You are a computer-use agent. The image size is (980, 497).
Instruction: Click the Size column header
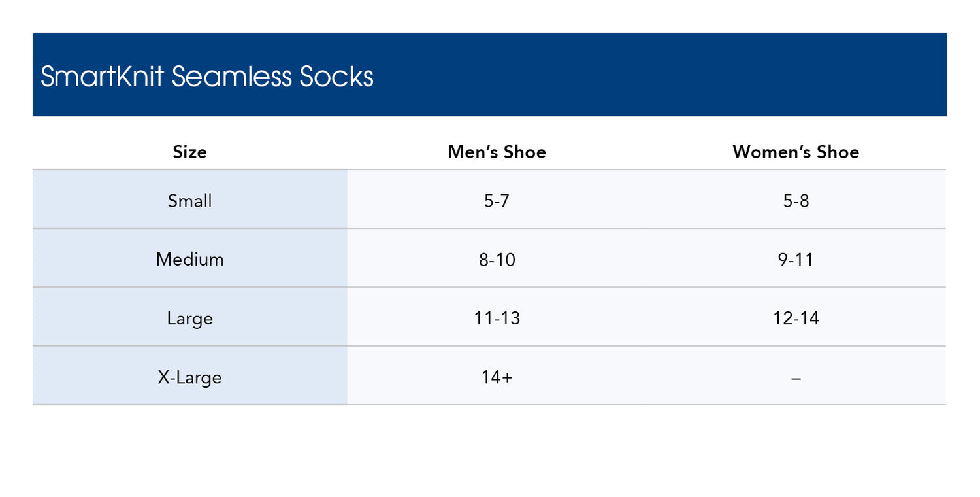click(189, 152)
